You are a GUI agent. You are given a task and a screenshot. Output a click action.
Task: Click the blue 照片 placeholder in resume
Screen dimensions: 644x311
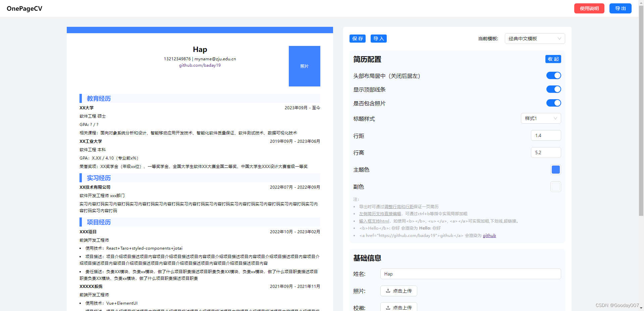coord(304,66)
